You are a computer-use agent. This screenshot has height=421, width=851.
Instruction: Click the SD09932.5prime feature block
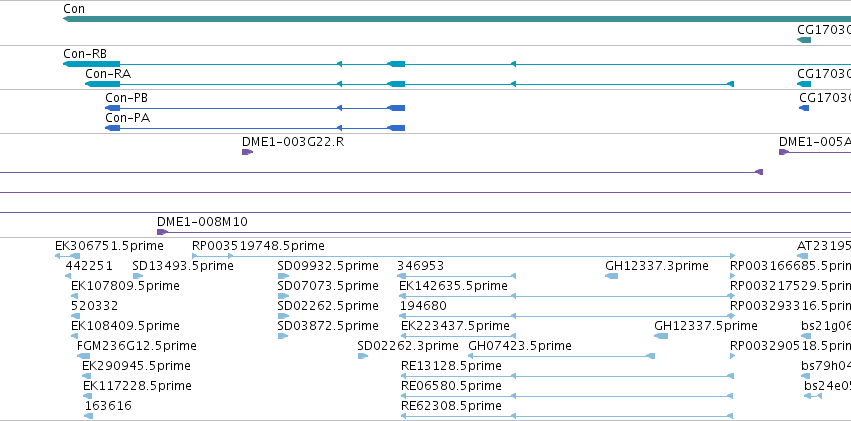click(283, 276)
